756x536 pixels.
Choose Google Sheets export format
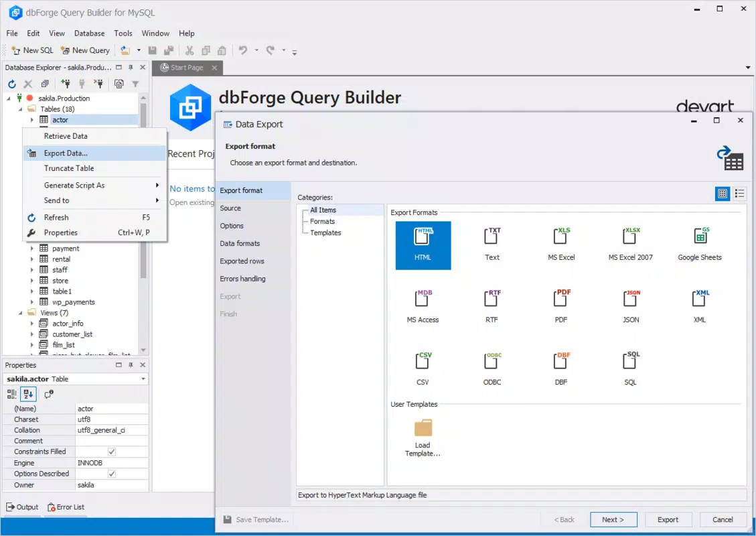click(700, 245)
